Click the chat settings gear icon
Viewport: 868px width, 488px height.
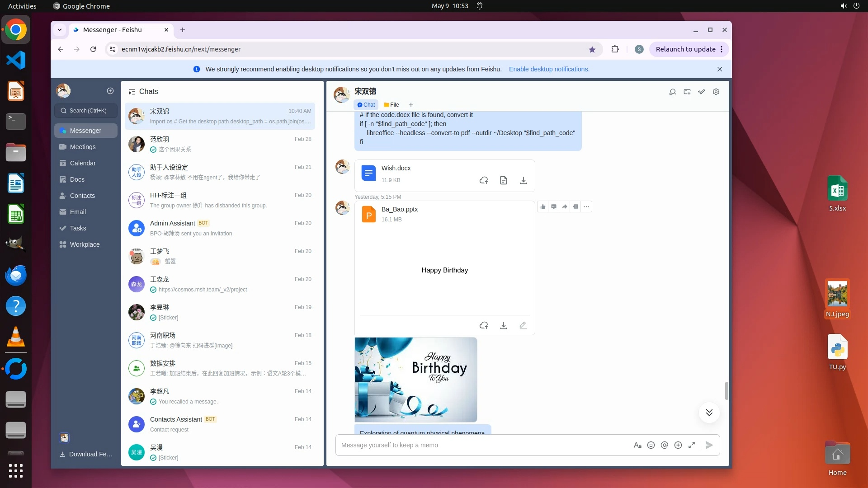pos(716,92)
